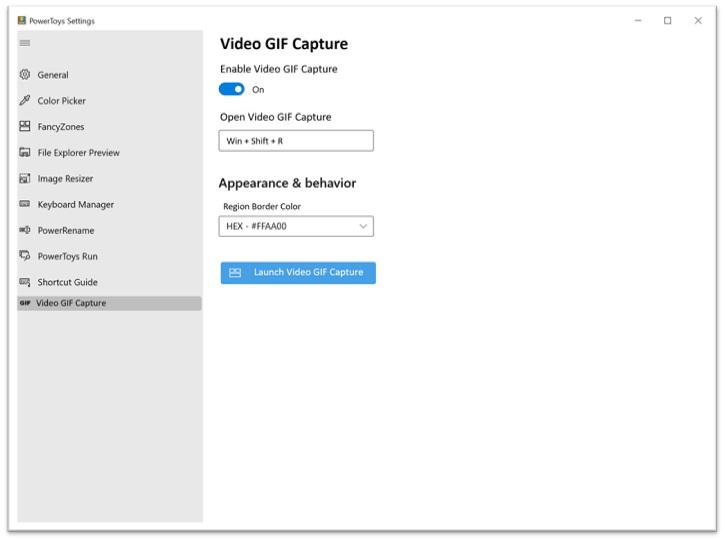Click the Region Border Color label
The height and width of the screenshot is (541, 725).
[x=262, y=206]
